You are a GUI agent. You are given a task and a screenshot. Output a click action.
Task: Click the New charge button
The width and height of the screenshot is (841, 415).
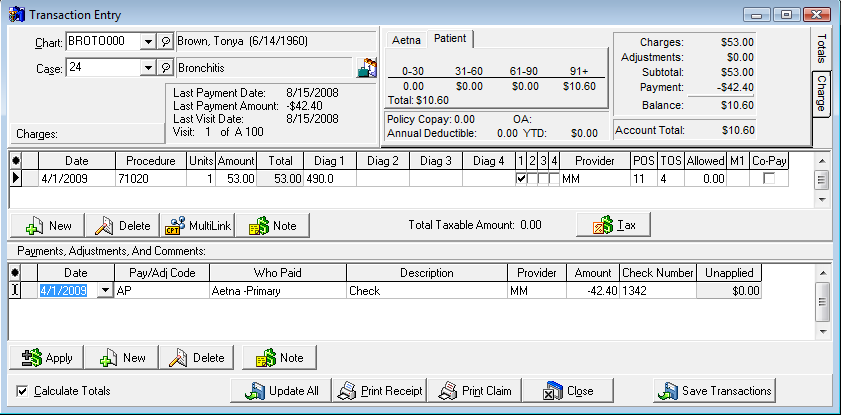point(47,226)
